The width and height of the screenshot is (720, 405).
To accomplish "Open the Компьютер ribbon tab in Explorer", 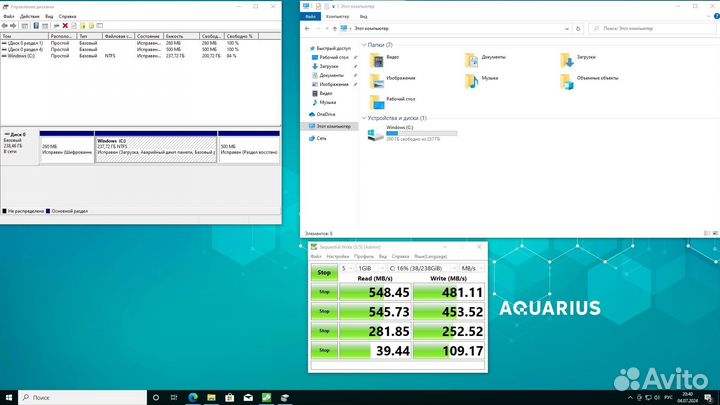I will tap(338, 17).
